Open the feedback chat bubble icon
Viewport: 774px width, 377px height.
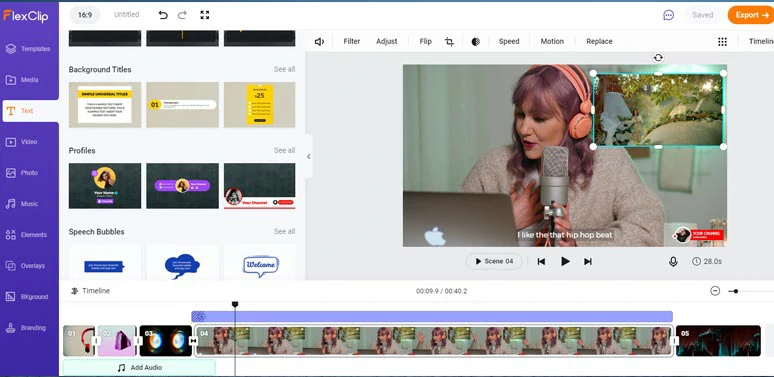pyautogui.click(x=668, y=15)
